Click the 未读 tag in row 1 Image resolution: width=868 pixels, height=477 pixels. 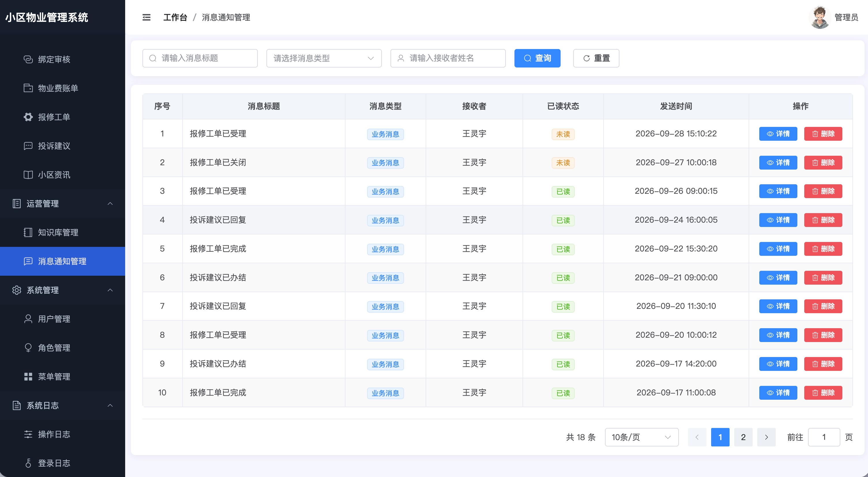click(x=563, y=134)
